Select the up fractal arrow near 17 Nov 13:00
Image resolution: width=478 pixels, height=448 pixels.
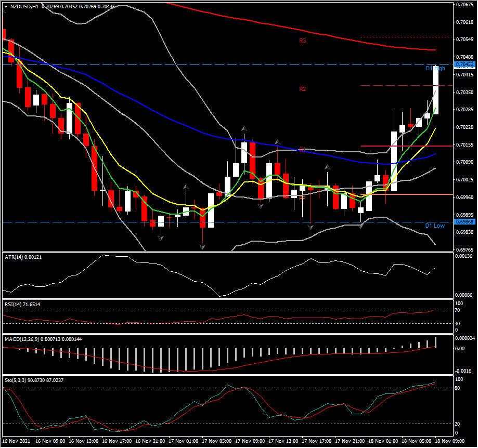click(277, 142)
